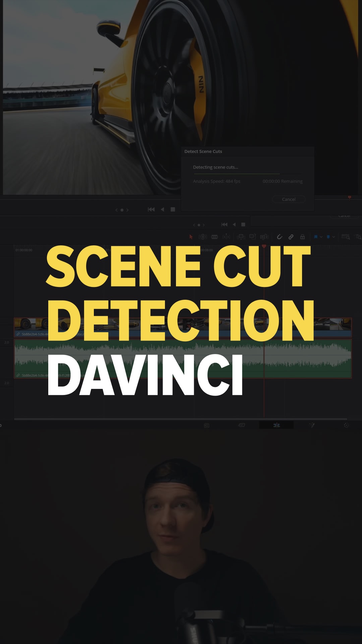The height and width of the screenshot is (644, 362).
Task: Click the timeline playhead handle
Action: click(264, 247)
